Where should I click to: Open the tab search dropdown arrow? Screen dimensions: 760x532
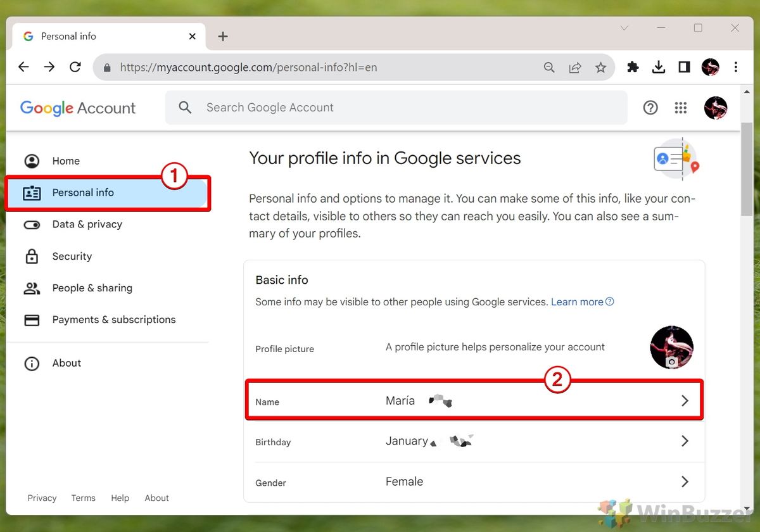pos(624,28)
